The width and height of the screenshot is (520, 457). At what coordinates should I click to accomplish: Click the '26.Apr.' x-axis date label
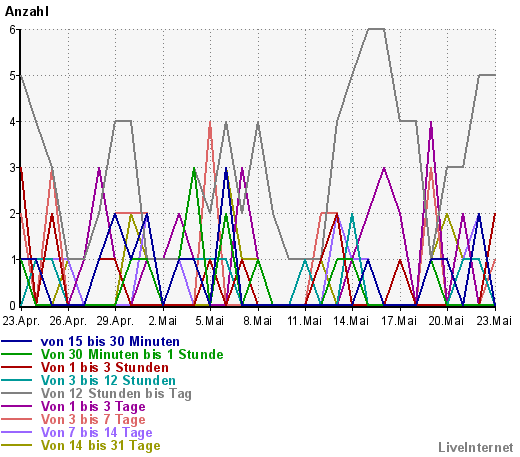click(68, 321)
